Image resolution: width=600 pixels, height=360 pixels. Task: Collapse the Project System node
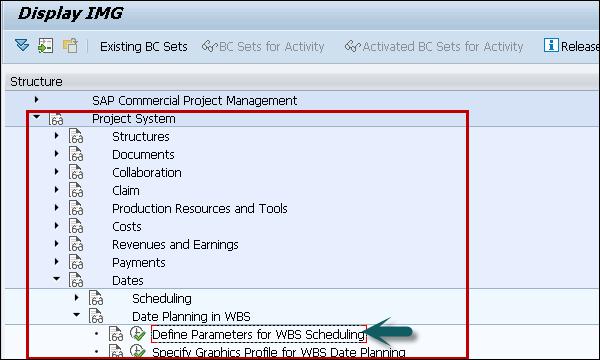point(37,117)
